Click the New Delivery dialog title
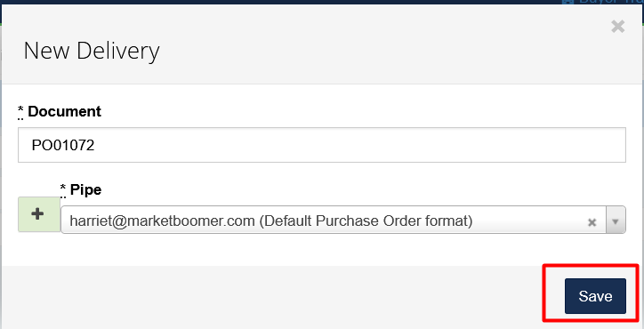 92,52
